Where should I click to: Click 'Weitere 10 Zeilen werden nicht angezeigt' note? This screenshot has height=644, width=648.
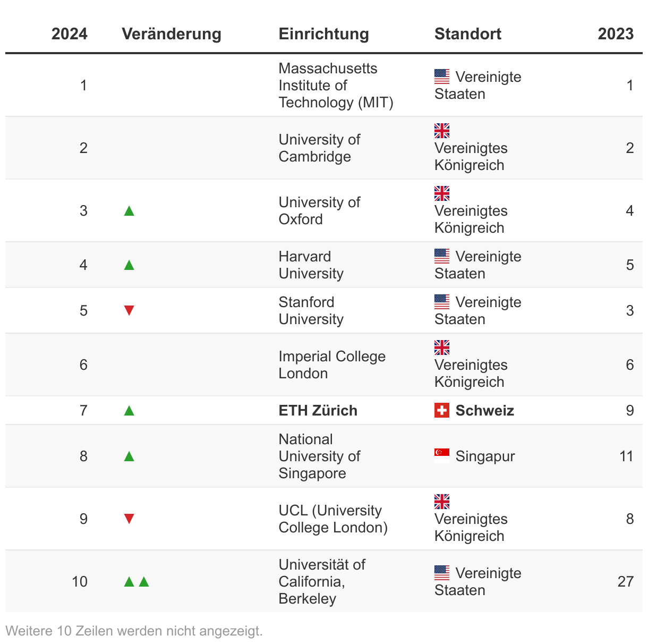(134, 631)
